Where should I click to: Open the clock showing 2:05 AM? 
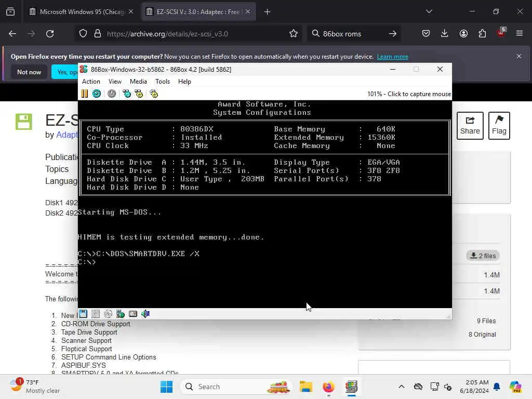point(474,387)
